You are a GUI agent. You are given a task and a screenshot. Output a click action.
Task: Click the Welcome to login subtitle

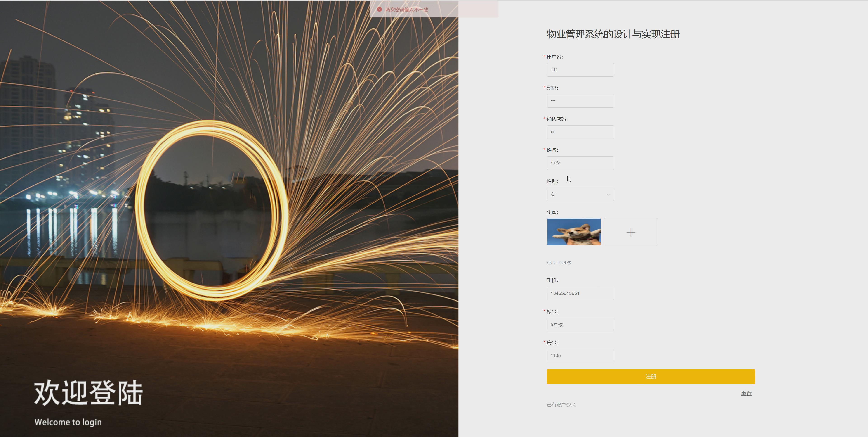(68, 422)
